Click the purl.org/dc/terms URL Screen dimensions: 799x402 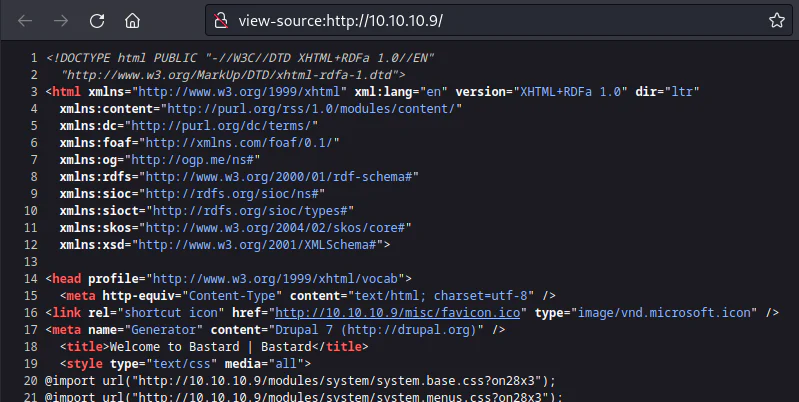pos(221,125)
